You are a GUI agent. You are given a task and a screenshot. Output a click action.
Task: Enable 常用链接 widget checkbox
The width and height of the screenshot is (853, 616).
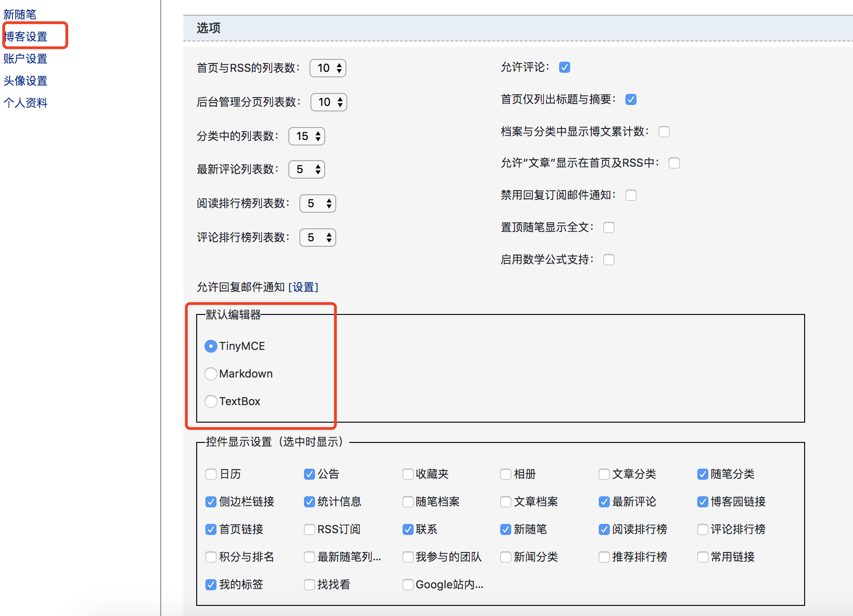(703, 557)
